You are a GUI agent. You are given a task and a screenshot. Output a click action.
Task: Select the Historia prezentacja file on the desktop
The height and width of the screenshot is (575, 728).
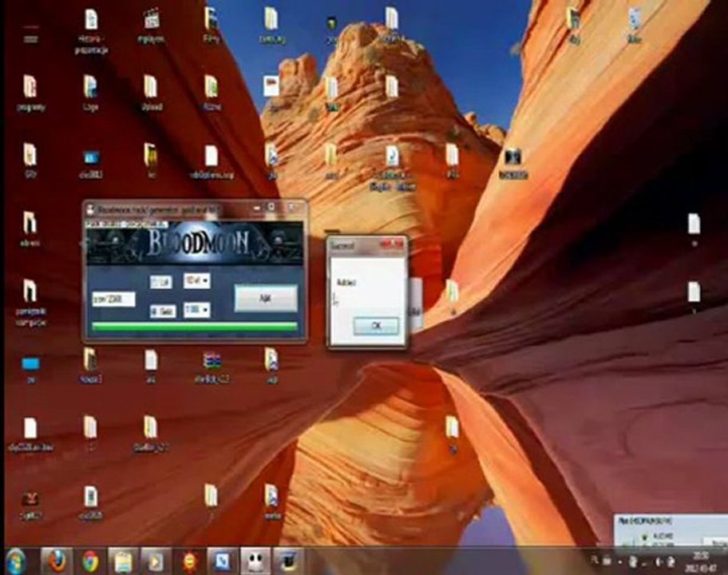tap(92, 32)
